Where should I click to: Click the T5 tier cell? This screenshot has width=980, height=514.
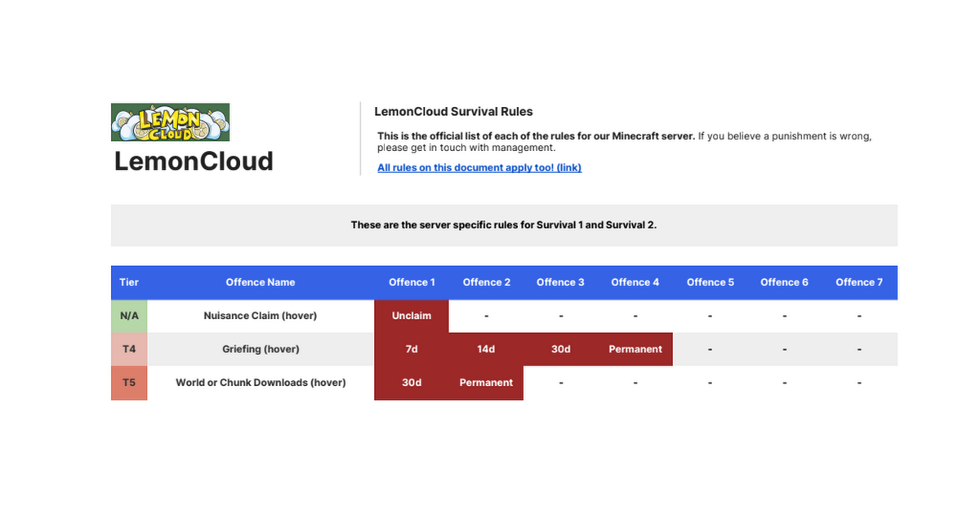(x=129, y=383)
